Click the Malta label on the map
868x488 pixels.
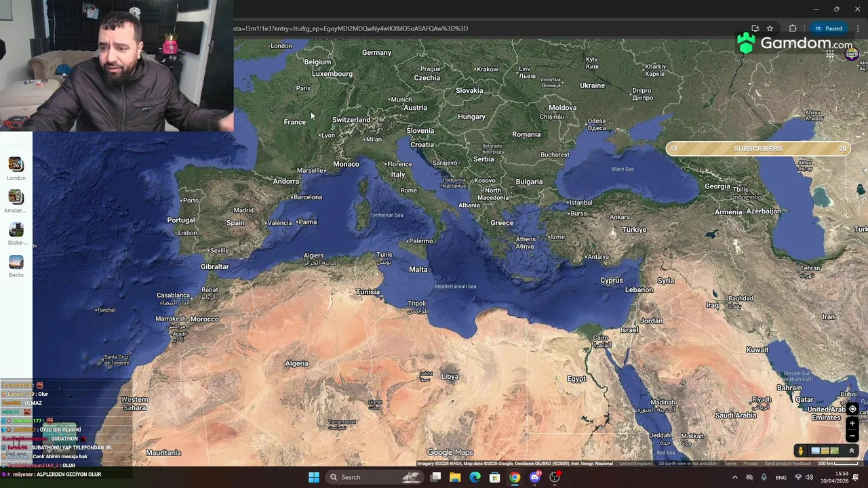(418, 269)
